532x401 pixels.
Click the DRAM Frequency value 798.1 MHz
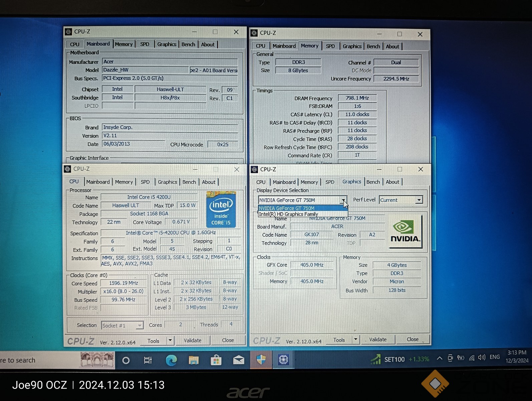pos(357,98)
